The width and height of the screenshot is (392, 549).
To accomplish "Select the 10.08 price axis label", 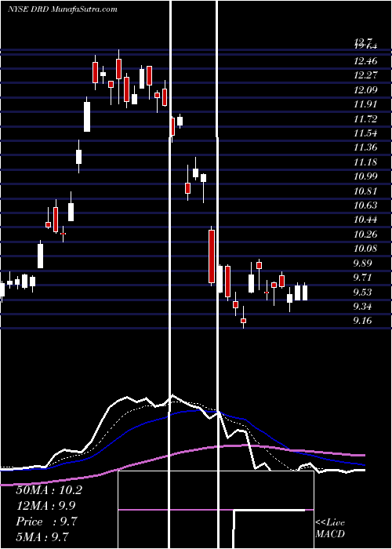I will click(365, 249).
